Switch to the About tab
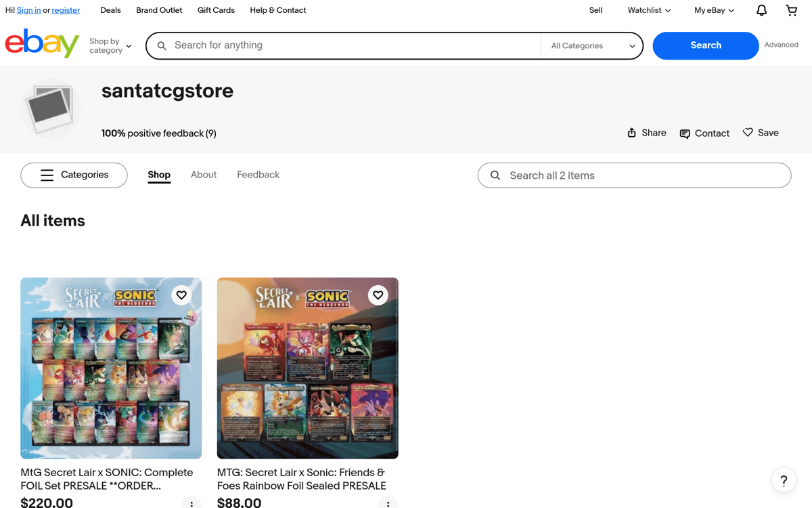Image resolution: width=812 pixels, height=508 pixels. (x=204, y=175)
